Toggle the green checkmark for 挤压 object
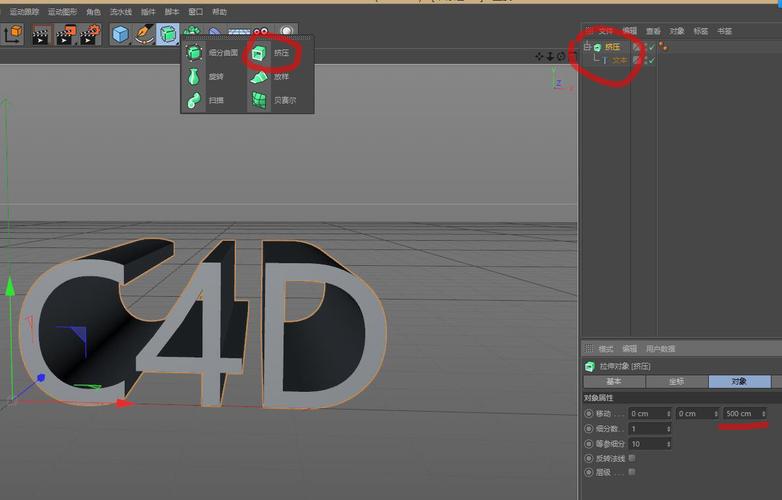782x500 pixels. tap(651, 47)
